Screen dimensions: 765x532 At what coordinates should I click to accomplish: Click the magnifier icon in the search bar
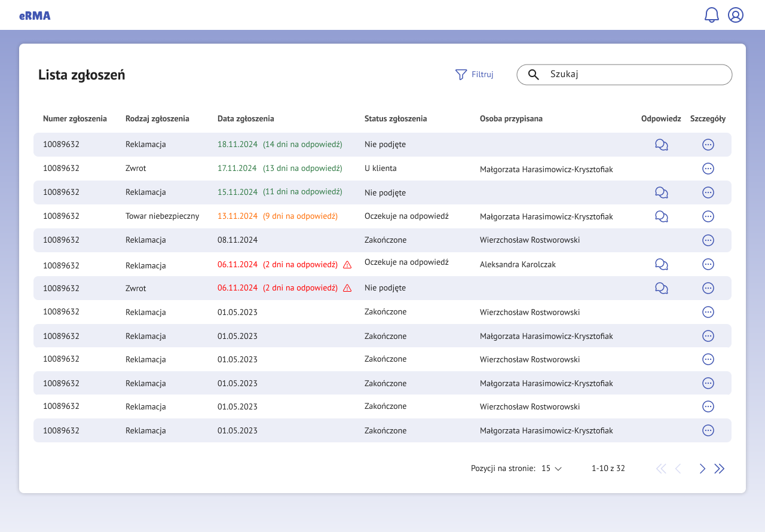click(534, 75)
